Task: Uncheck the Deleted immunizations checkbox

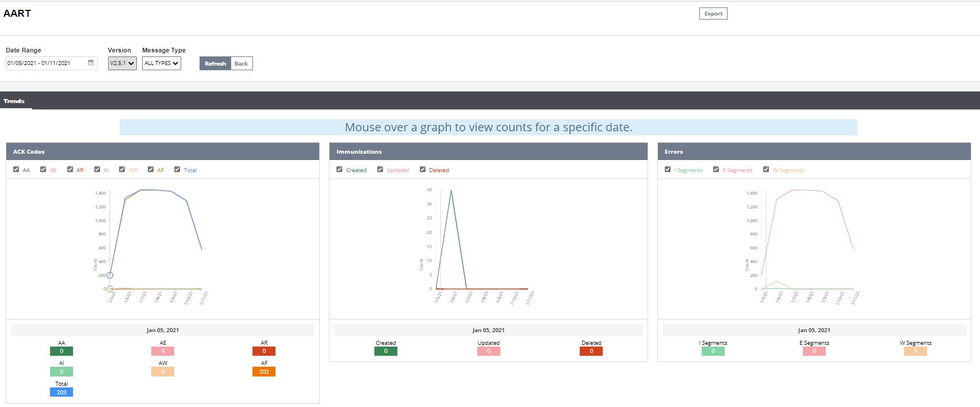Action: point(423,169)
